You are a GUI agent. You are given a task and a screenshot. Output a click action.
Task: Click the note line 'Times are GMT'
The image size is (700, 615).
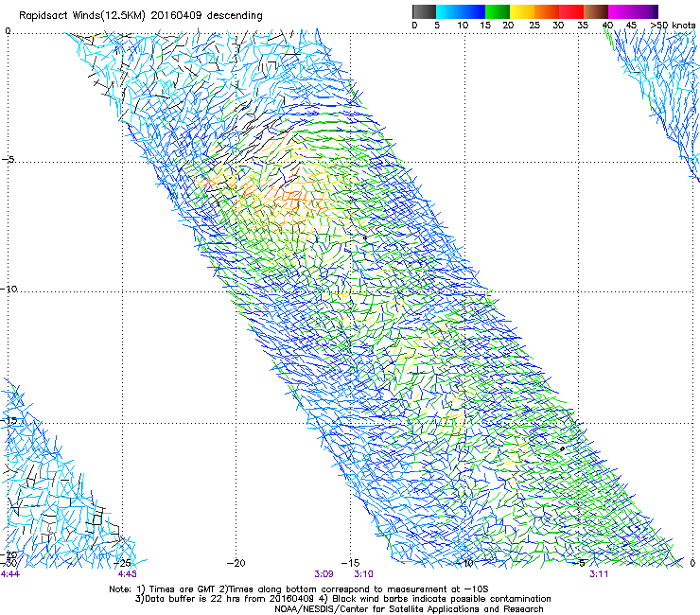point(180,589)
